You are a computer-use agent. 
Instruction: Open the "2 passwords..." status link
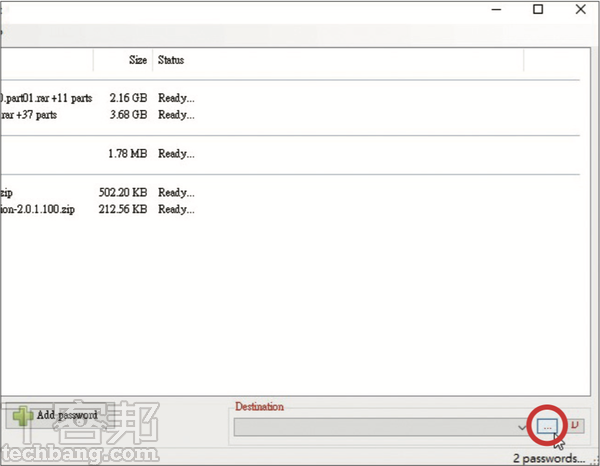pos(549,458)
